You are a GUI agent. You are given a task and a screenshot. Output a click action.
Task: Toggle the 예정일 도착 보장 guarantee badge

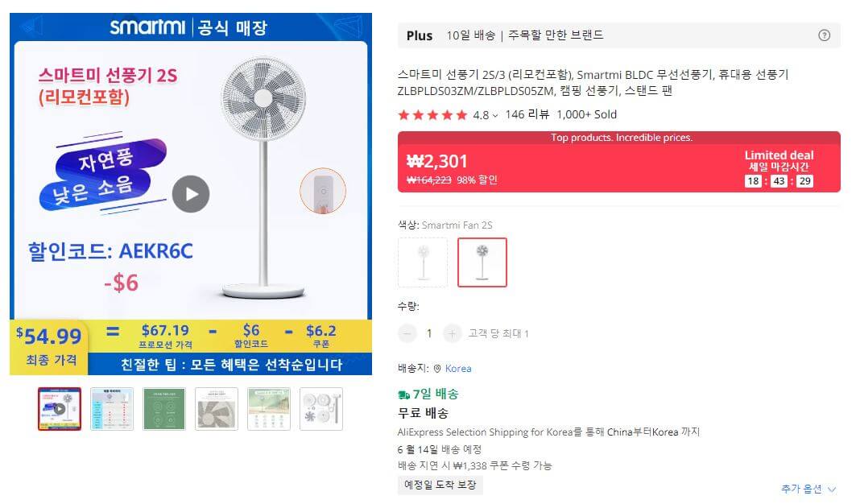coord(440,485)
